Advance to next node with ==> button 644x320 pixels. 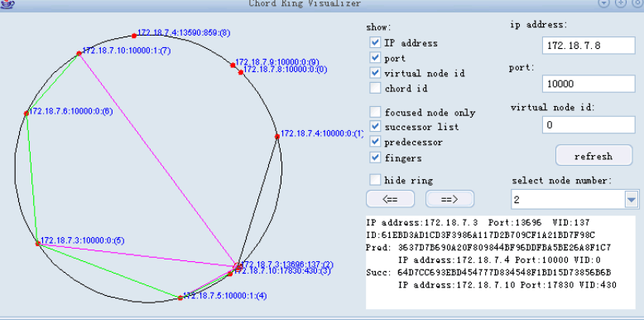449,199
